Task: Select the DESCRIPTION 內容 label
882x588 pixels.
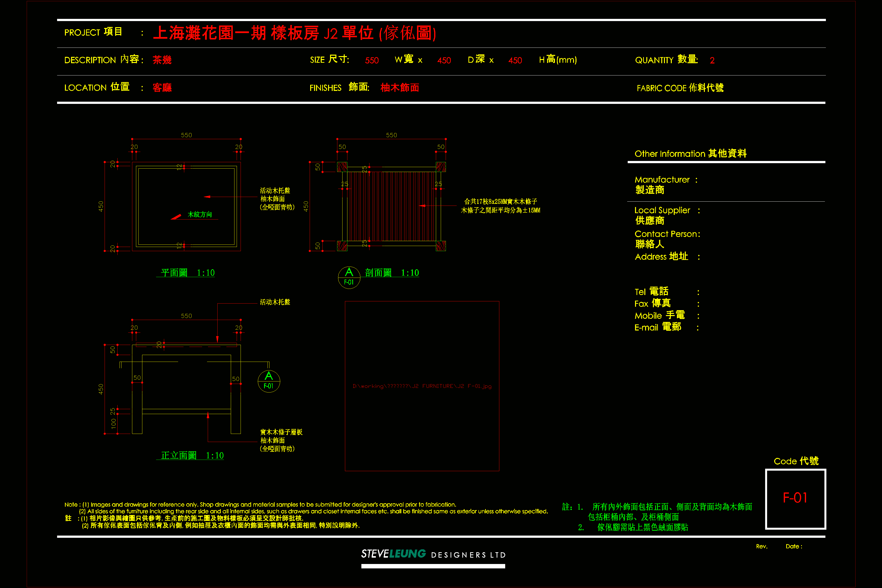Action: pos(104,60)
